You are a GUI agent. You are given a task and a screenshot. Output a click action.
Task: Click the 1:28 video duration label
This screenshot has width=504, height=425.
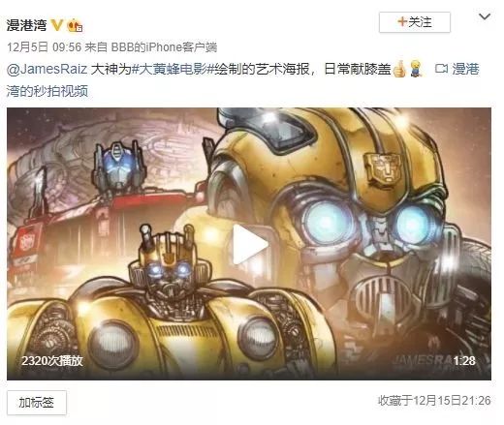point(464,360)
